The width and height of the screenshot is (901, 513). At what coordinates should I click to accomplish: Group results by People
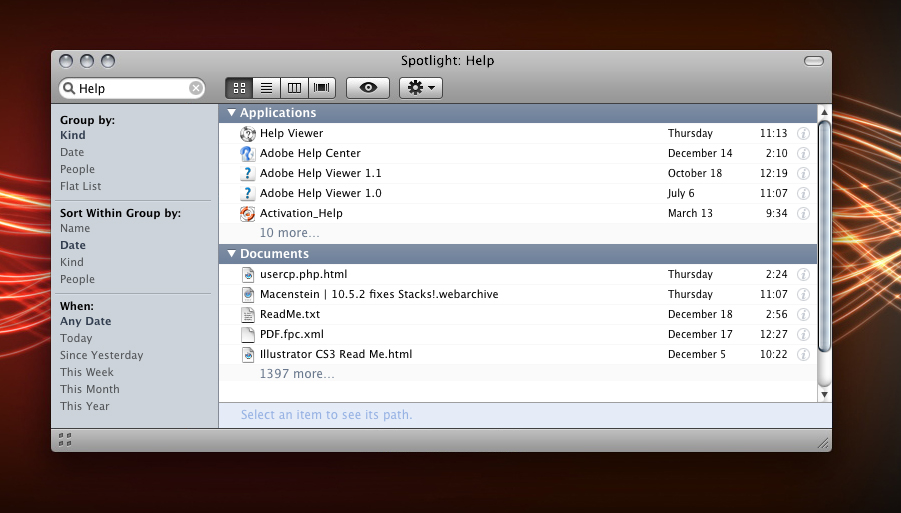tap(77, 169)
